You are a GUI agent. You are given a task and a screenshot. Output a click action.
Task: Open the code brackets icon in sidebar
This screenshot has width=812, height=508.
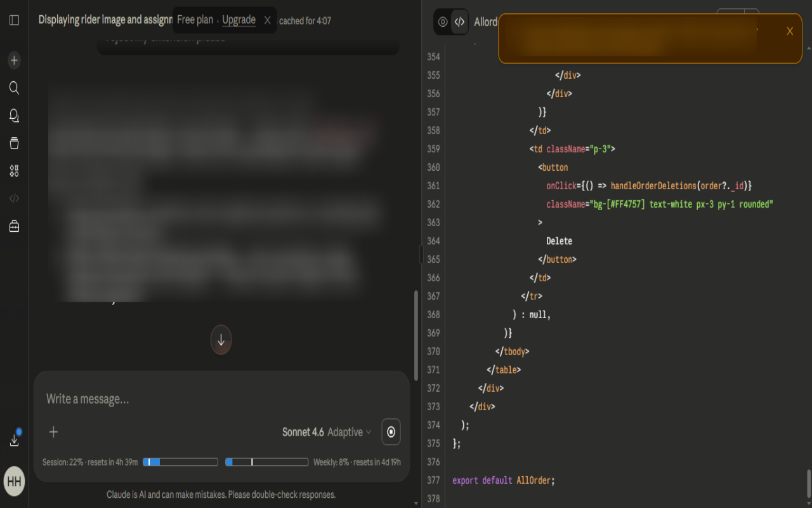[14, 198]
